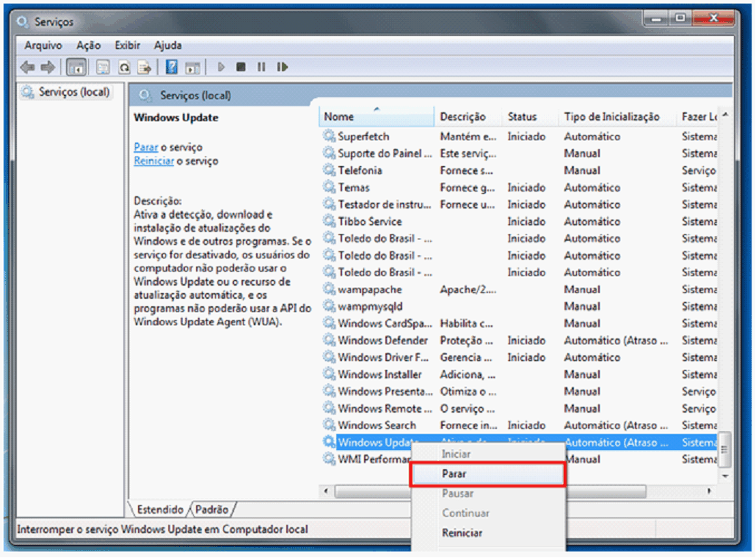Choose Reiniciar in the context menu
Screen dimensions: 756x558
click(x=462, y=533)
